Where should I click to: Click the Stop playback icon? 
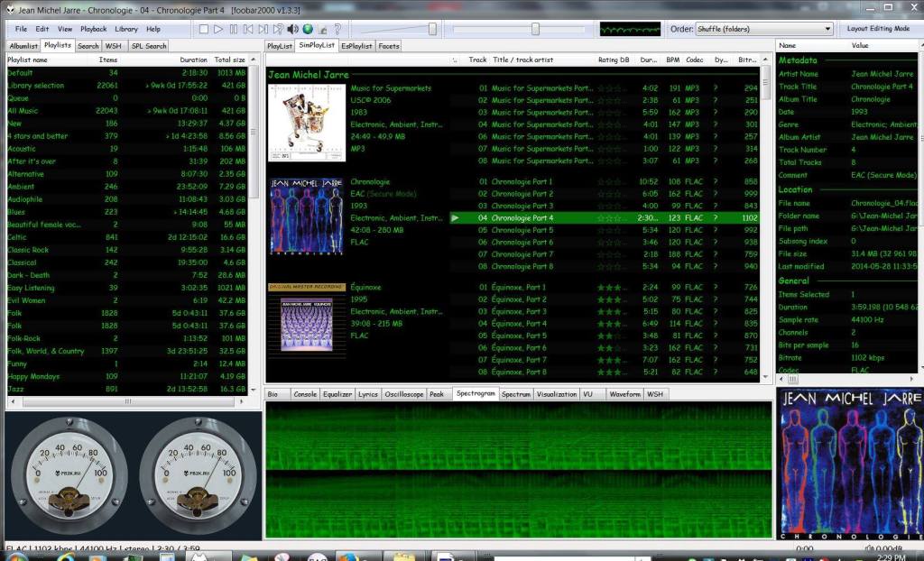coord(204,29)
